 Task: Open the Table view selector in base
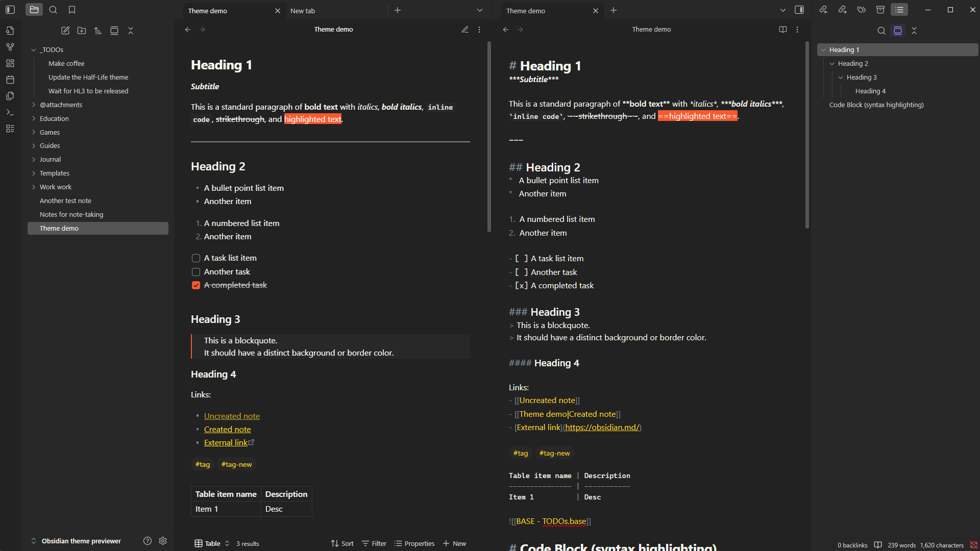(x=212, y=543)
